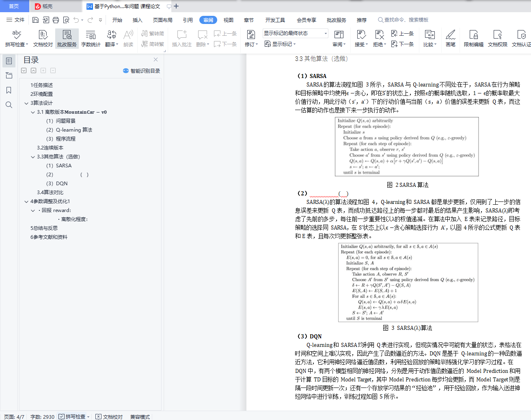Go to 下一条 next revision
This screenshot has height=420, width=531.
click(402, 44)
